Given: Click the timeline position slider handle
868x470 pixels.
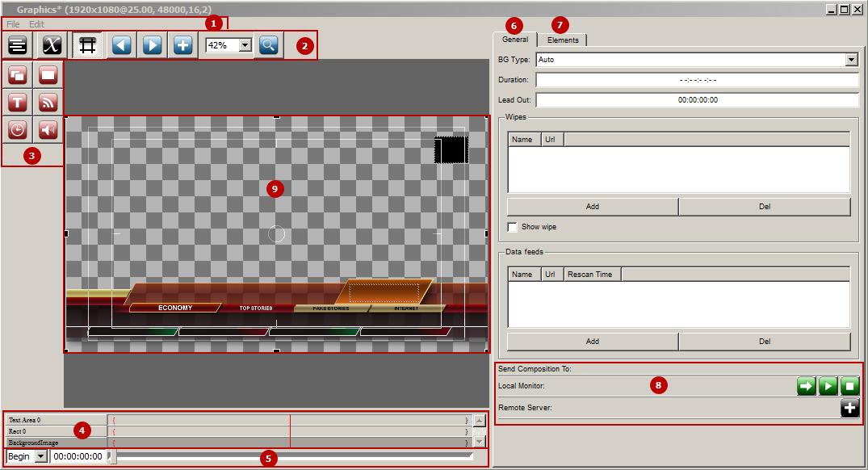Looking at the screenshot, I should tap(111, 457).
